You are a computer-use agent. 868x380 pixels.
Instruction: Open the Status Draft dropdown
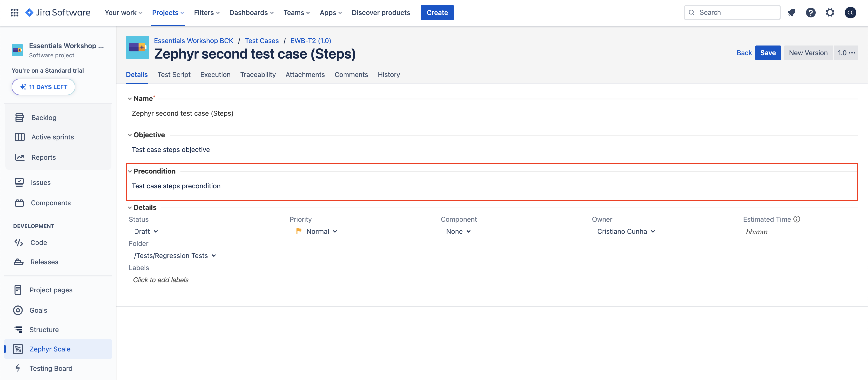tap(146, 231)
